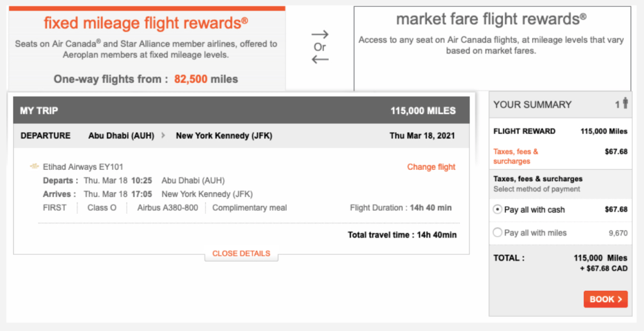Click the Thu Mar 18, 2021 departure date
Viewport: 644px width, 331px height.
point(421,135)
